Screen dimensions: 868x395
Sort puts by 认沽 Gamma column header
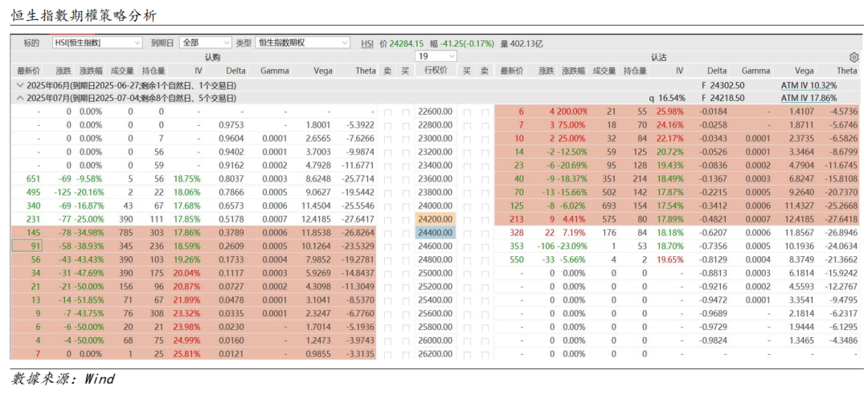[756, 71]
